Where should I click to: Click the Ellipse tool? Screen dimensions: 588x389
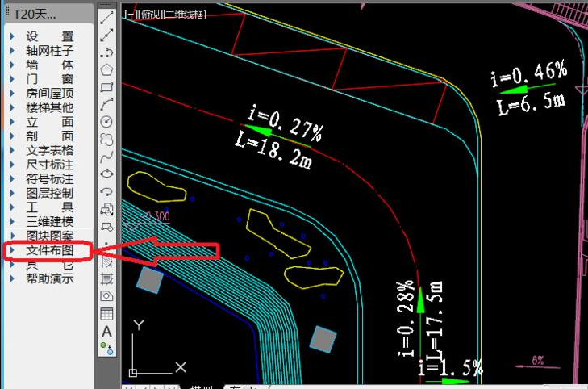tap(106, 174)
